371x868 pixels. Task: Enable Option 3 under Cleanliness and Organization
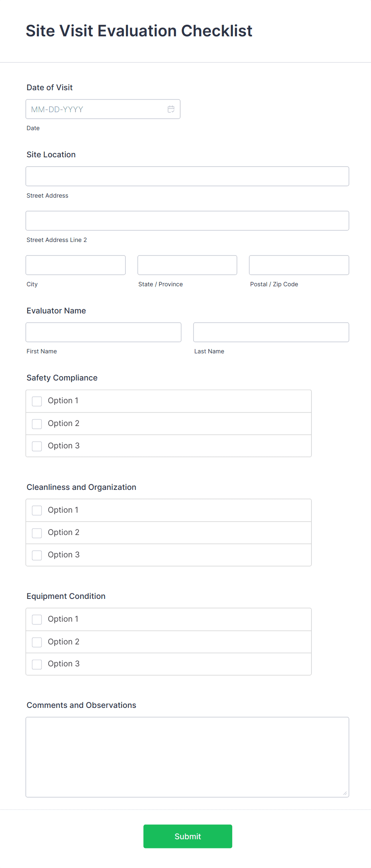(37, 555)
